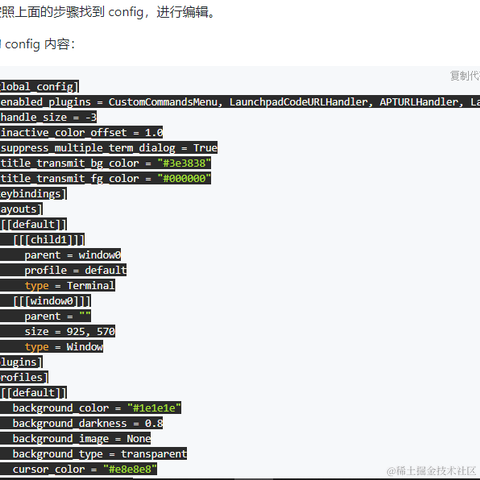Viewport: 480px width, 480px height.
Task: Click the 'layouts]' section line
Action: tap(21, 209)
